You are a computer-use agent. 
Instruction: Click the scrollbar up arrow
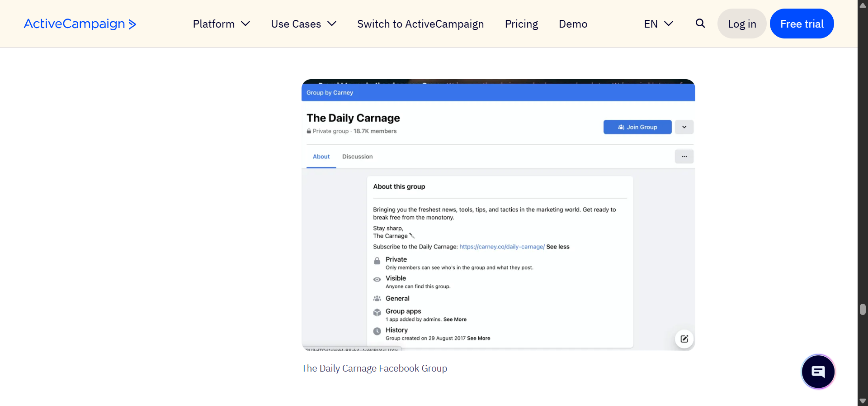(x=863, y=5)
